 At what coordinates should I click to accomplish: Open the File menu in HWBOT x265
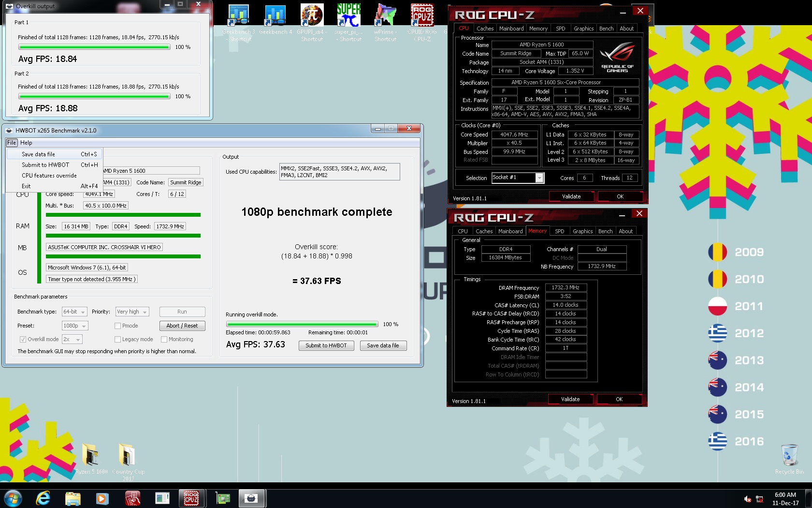(x=12, y=143)
